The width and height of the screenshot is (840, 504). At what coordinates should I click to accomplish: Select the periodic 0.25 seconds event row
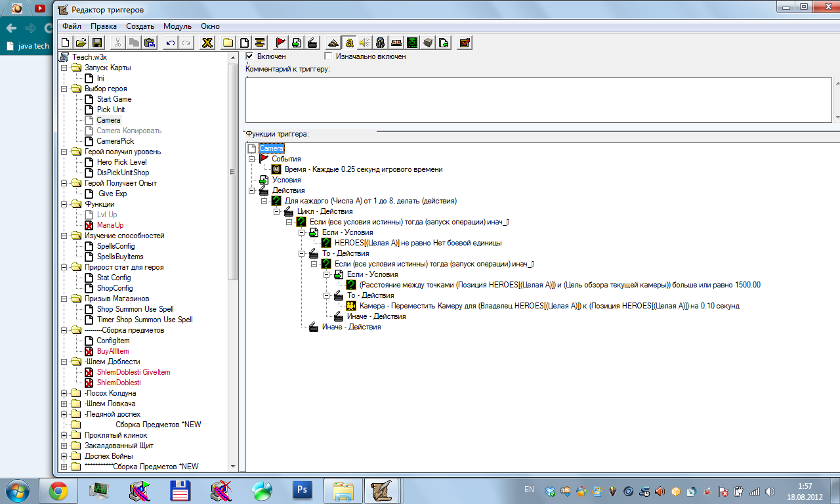coord(364,169)
